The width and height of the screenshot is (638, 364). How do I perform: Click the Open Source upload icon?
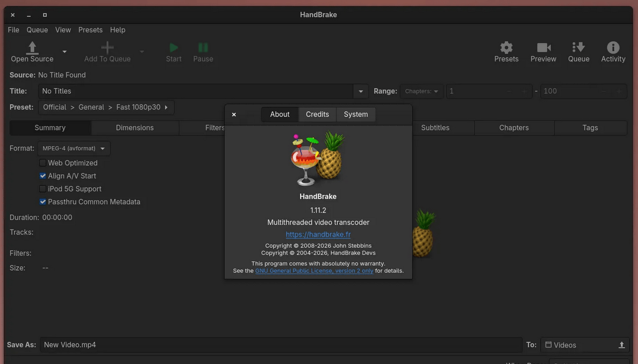(x=32, y=47)
